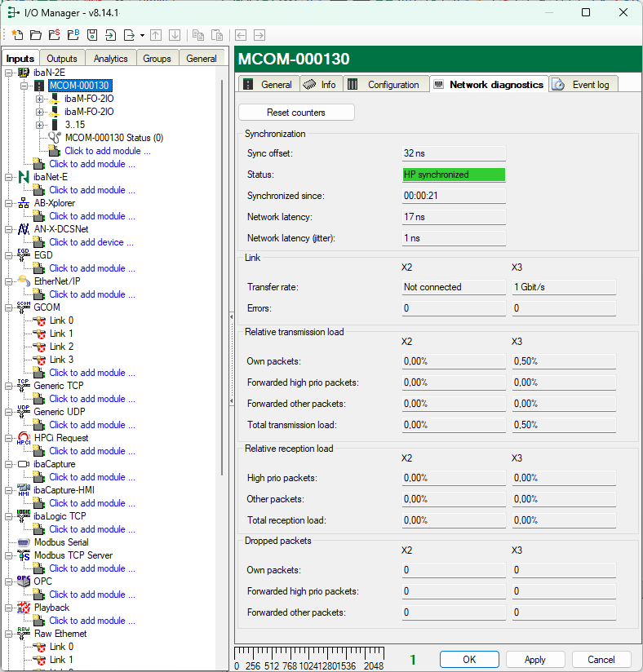
Task: Click the AB-Xplorer network icon
Action: tap(23, 203)
